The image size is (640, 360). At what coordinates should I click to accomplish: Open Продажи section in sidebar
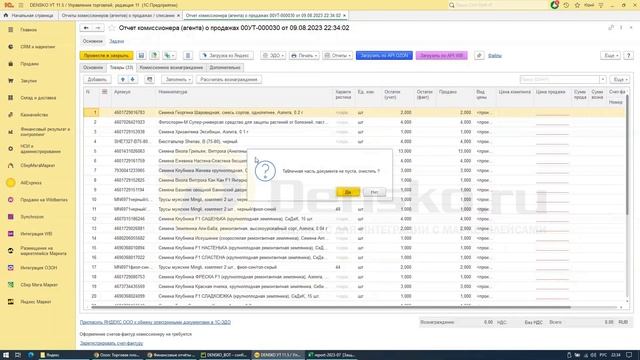point(29,64)
